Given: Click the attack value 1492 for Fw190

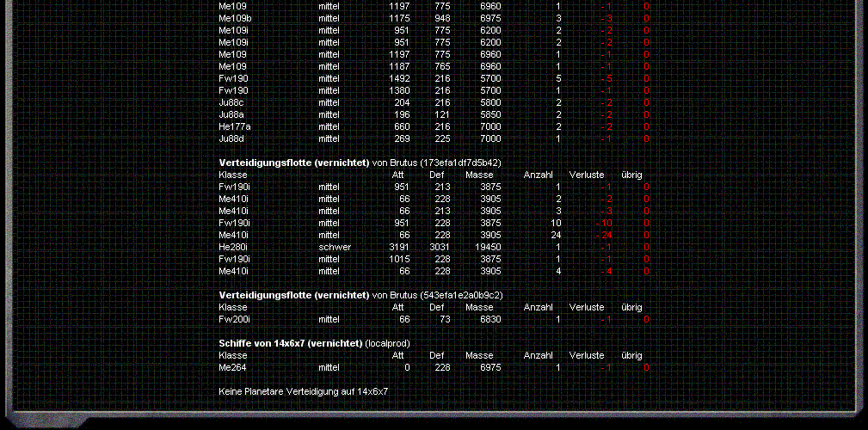Looking at the screenshot, I should point(398,78).
